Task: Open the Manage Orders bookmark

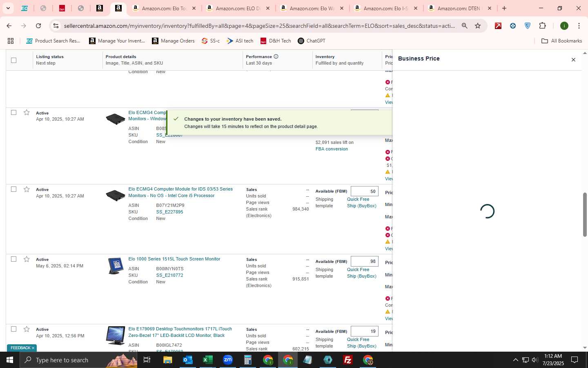Action: point(173,41)
